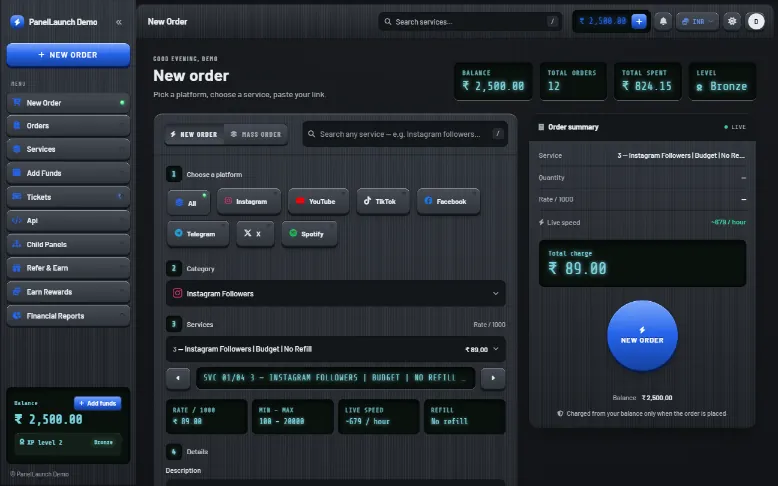Image resolution: width=778 pixels, height=486 pixels.
Task: Switch to New Order tab
Action: 194,134
